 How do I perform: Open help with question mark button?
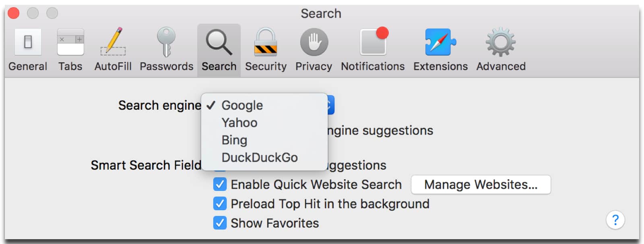coord(615,220)
